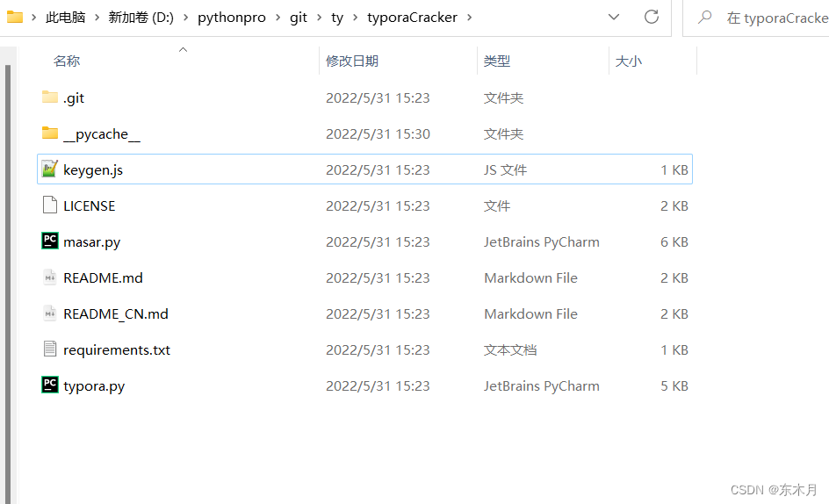Navigate to the git breadcrumb segment
Image resolution: width=829 pixels, height=504 pixels.
299,18
